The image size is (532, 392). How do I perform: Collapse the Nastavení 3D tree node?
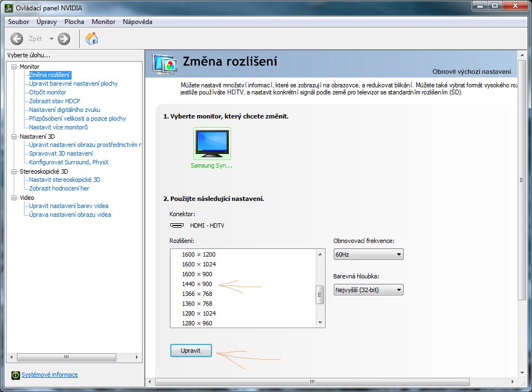click(x=14, y=136)
